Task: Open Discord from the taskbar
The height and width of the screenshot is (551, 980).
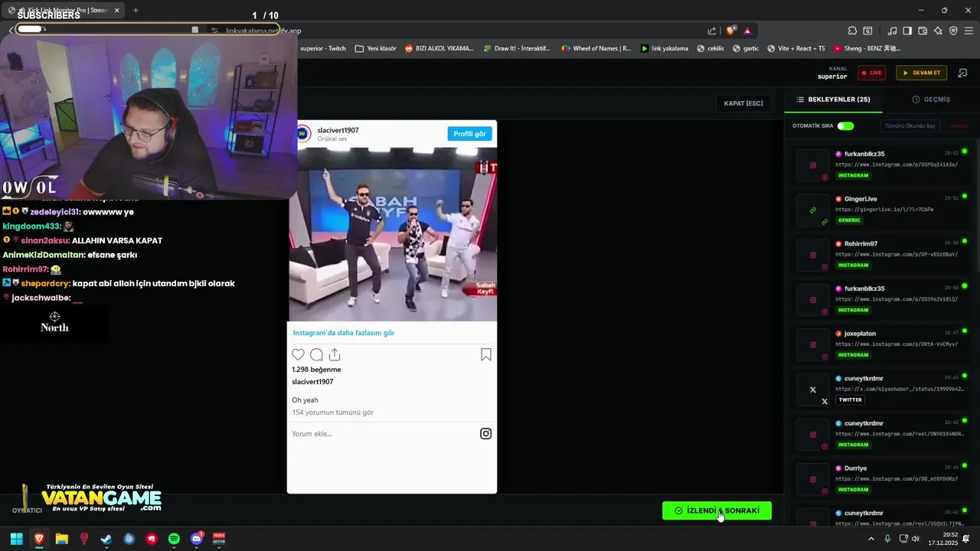Action: tap(196, 539)
